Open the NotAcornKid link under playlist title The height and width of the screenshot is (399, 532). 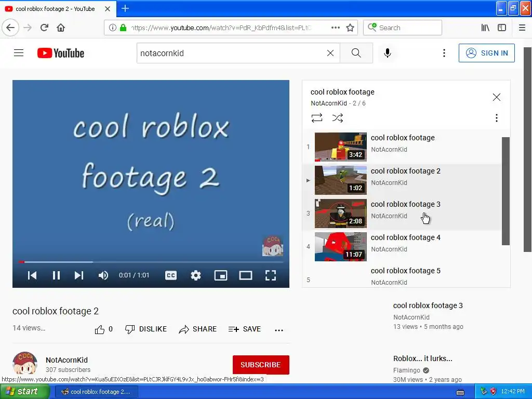pyautogui.click(x=329, y=103)
